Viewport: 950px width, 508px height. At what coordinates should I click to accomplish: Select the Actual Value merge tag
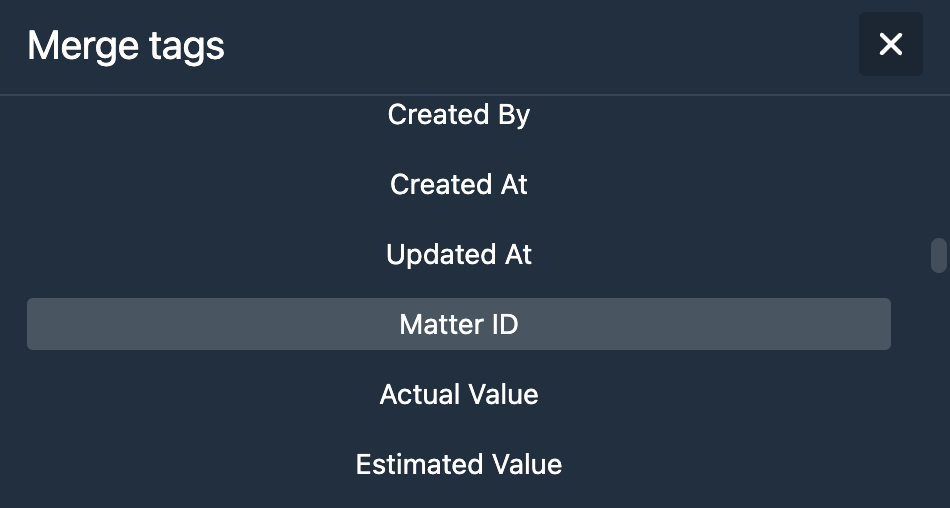tap(459, 394)
